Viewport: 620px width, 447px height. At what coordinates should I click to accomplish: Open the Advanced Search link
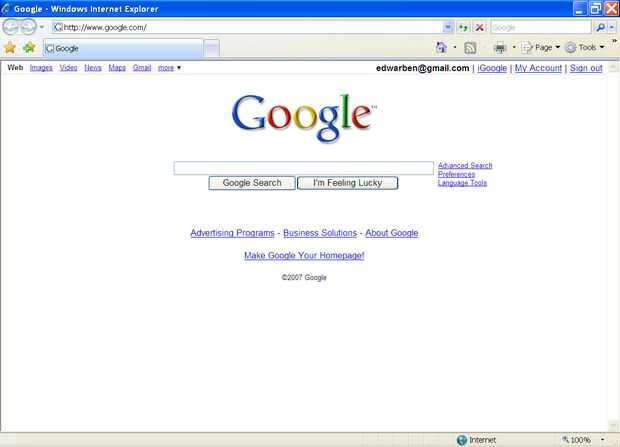(465, 165)
